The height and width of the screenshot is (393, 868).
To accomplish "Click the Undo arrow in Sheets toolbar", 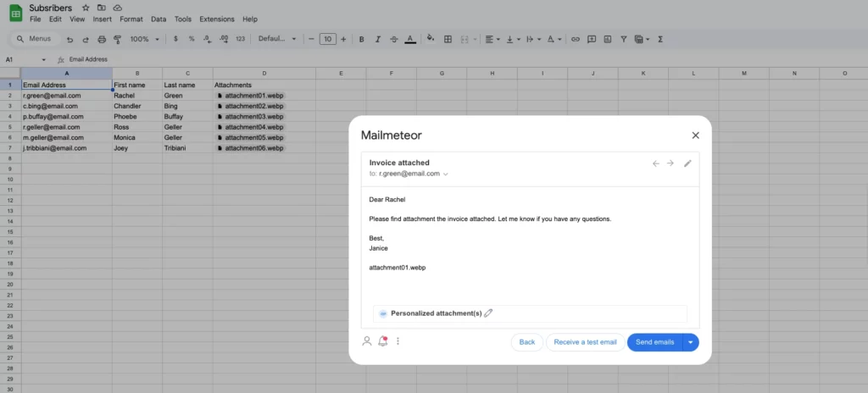I will (x=70, y=39).
